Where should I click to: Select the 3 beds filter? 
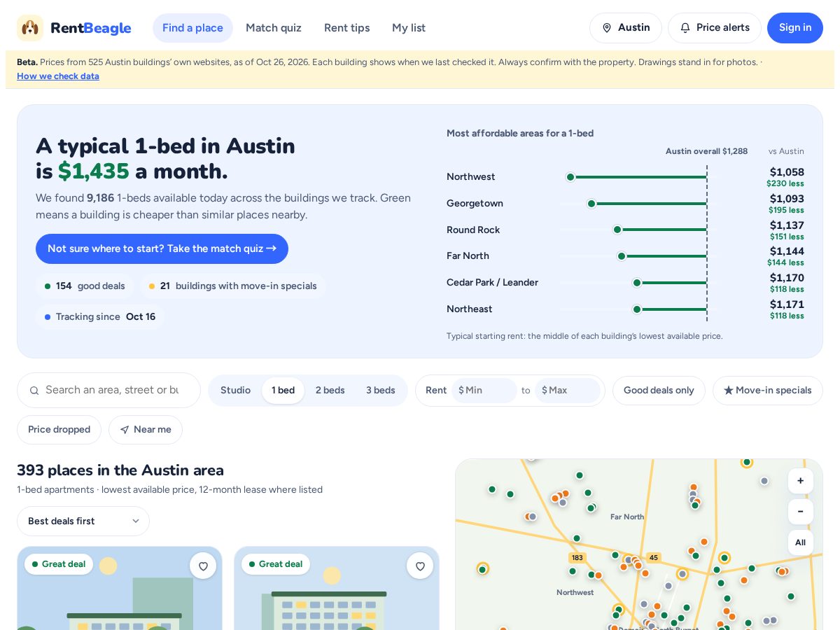click(x=381, y=391)
